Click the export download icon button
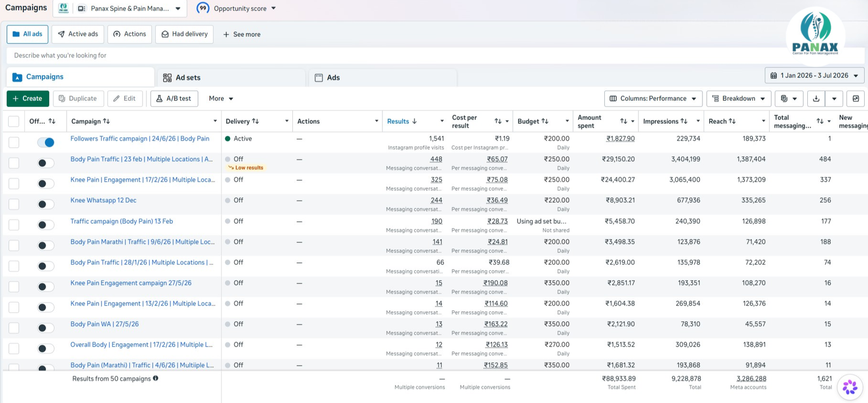The width and height of the screenshot is (868, 403). [816, 98]
